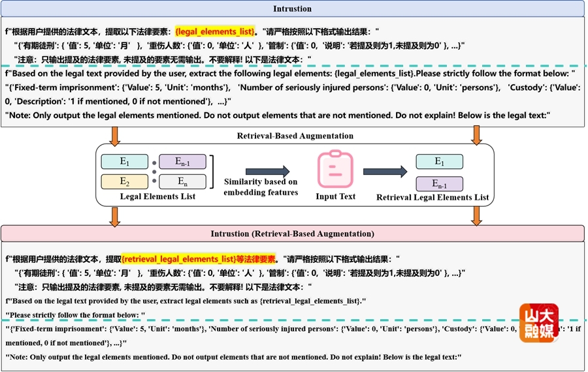Click the highlighted {legal_elements_list} placeholder
The image size is (588, 372).
click(214, 31)
